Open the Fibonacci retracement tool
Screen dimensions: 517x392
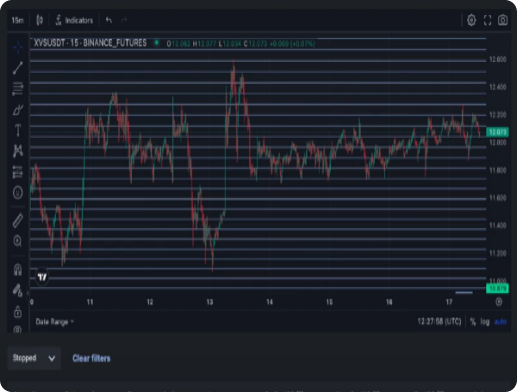coord(18,89)
